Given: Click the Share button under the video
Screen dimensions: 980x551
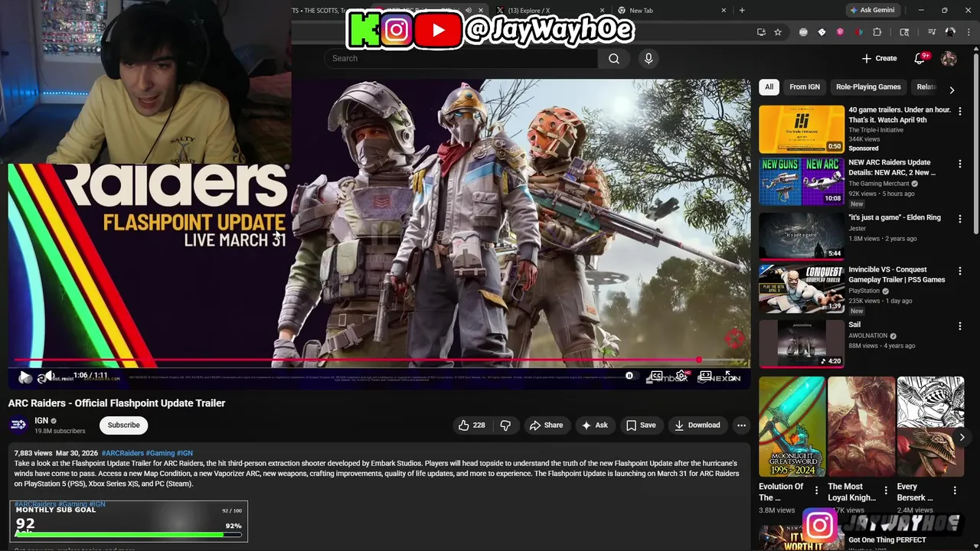Looking at the screenshot, I should coord(546,425).
